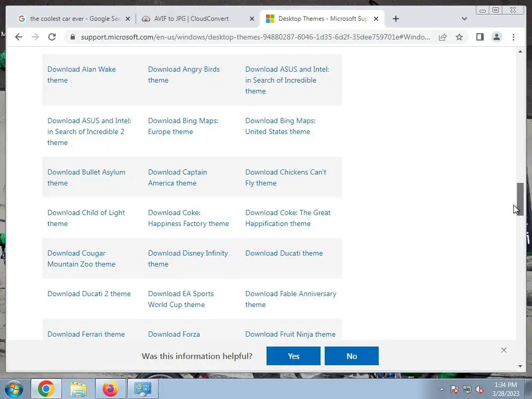Click the scrollbar down arrow
Image resolution: width=532 pixels, height=399 pixels.
pos(520,366)
